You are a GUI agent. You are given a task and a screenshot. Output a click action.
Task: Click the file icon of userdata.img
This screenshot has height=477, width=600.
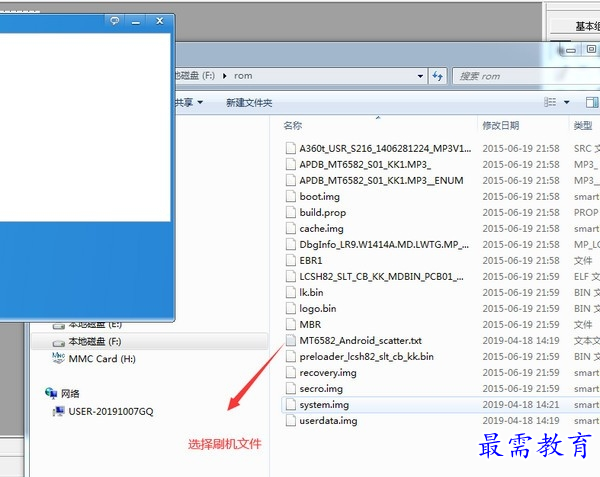[x=291, y=420]
